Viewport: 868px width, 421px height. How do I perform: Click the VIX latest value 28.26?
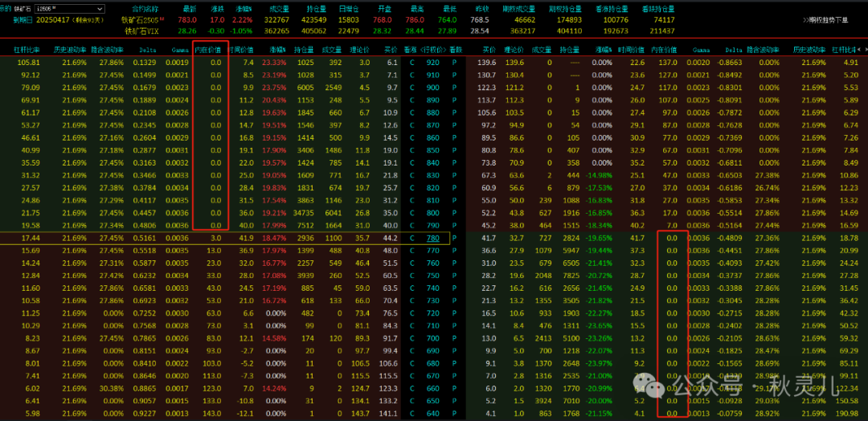point(187,31)
